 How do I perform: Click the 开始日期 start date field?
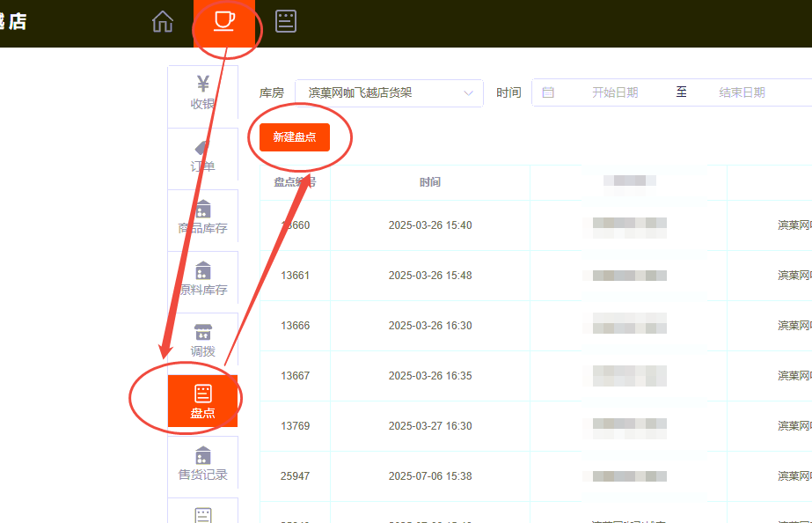(x=614, y=92)
